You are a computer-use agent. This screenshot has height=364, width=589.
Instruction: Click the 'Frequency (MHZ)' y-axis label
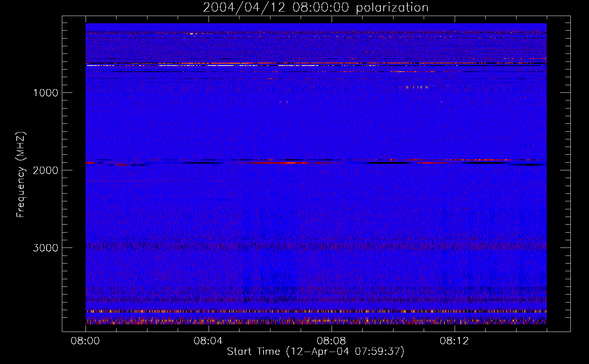coord(21,174)
